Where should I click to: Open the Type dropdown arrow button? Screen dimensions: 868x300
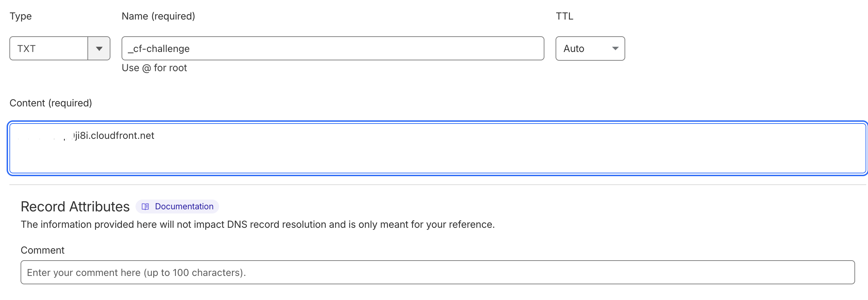(x=99, y=48)
